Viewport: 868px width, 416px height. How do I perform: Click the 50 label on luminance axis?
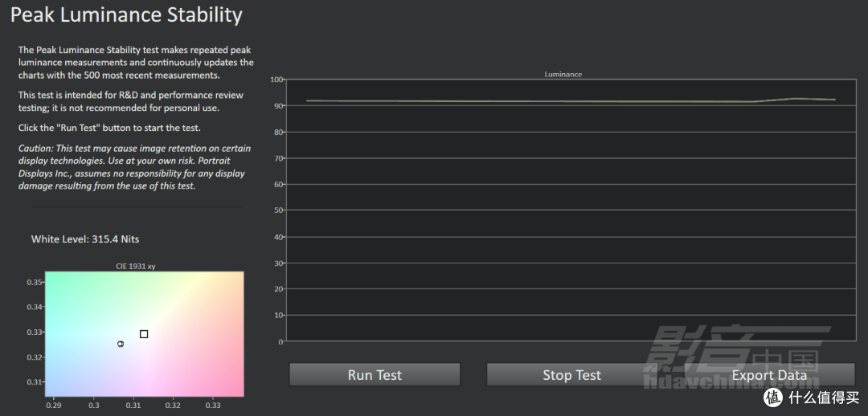coord(278,210)
